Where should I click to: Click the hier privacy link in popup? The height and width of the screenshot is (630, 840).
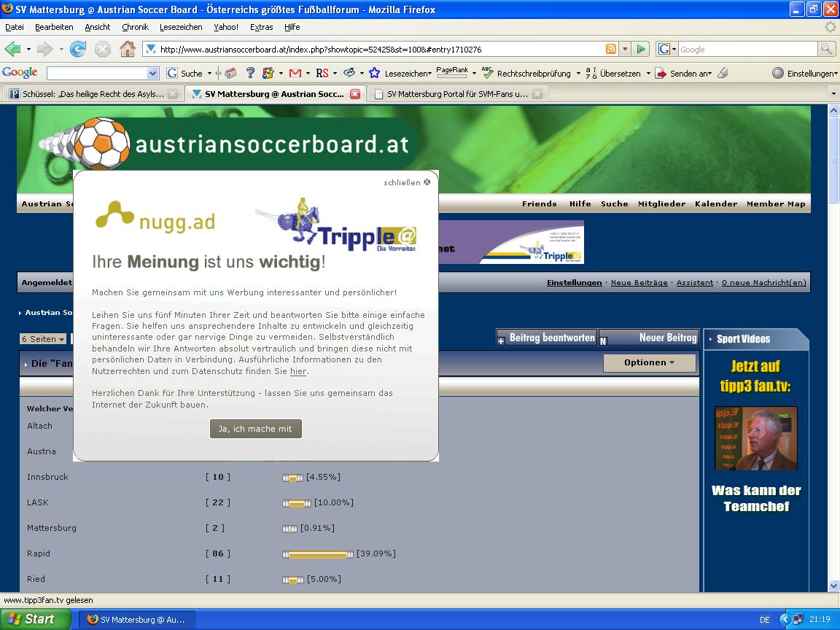pos(297,371)
